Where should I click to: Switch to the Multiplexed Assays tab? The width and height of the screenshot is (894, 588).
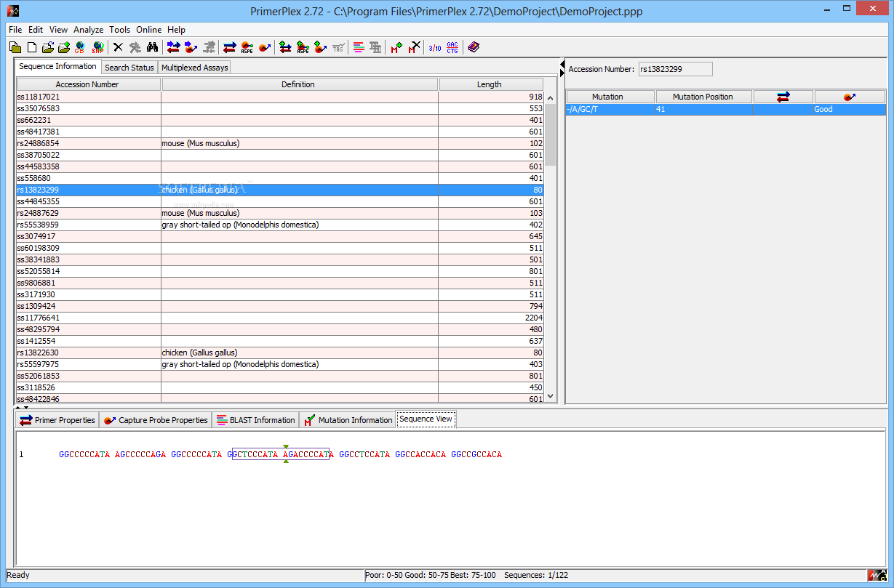point(195,68)
